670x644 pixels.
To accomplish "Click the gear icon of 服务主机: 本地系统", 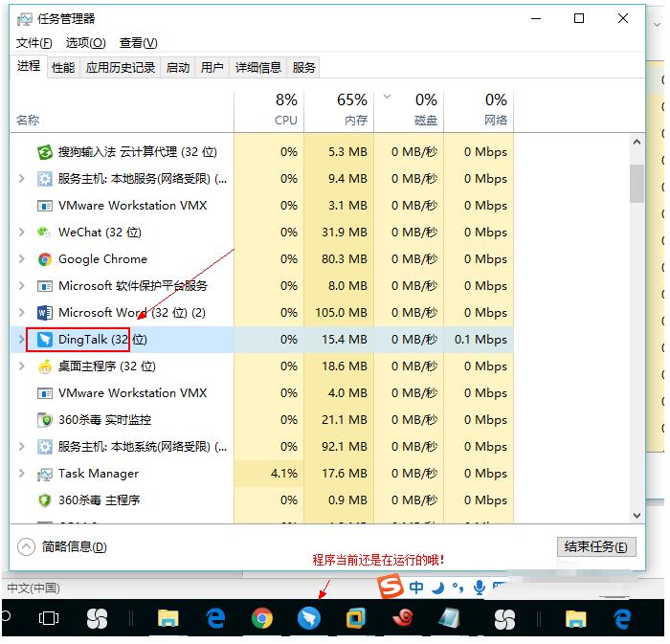I will 44,447.
